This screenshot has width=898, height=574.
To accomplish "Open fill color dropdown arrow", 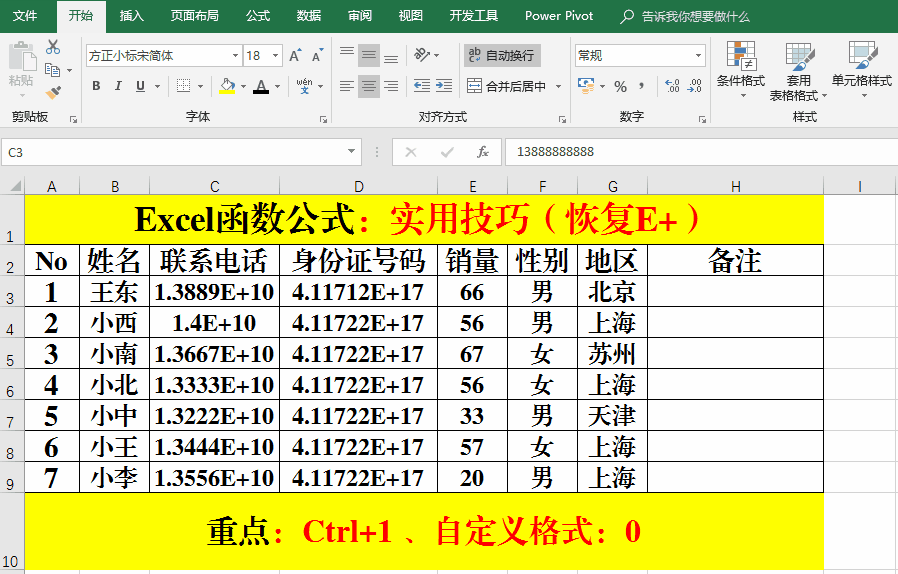I will pyautogui.click(x=243, y=87).
